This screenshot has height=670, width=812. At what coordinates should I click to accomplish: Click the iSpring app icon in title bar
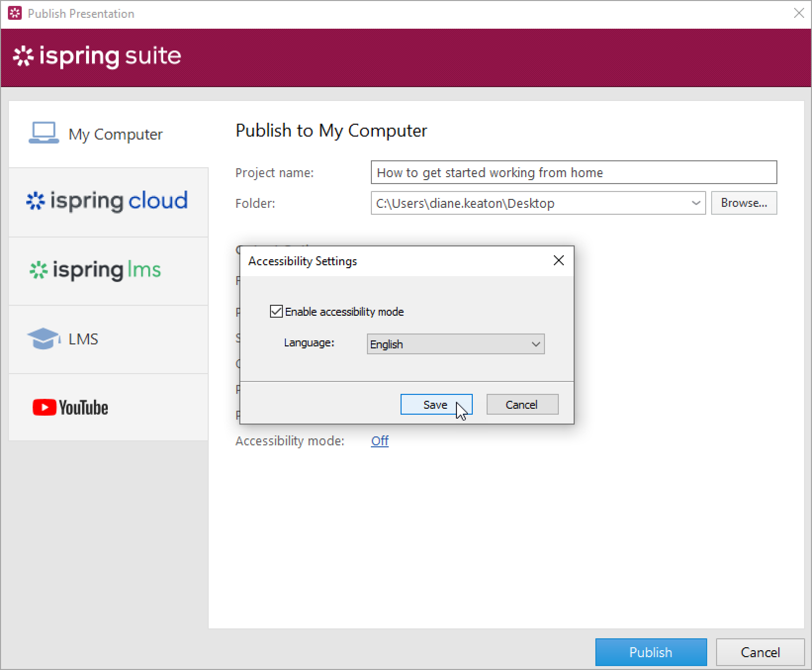(x=15, y=13)
